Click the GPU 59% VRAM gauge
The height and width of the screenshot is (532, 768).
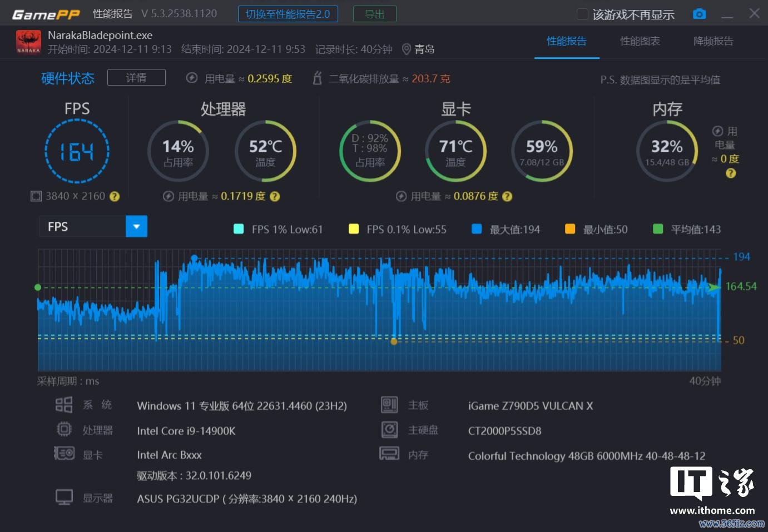point(542,151)
